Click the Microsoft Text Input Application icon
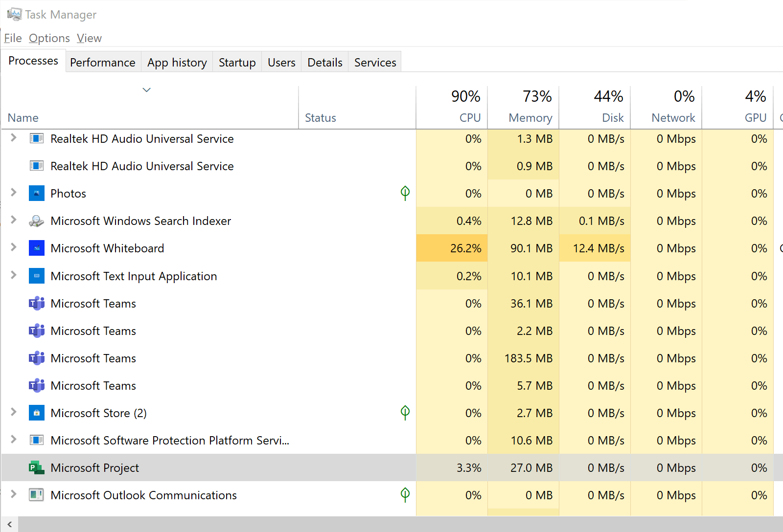This screenshot has width=783, height=532. coord(37,276)
